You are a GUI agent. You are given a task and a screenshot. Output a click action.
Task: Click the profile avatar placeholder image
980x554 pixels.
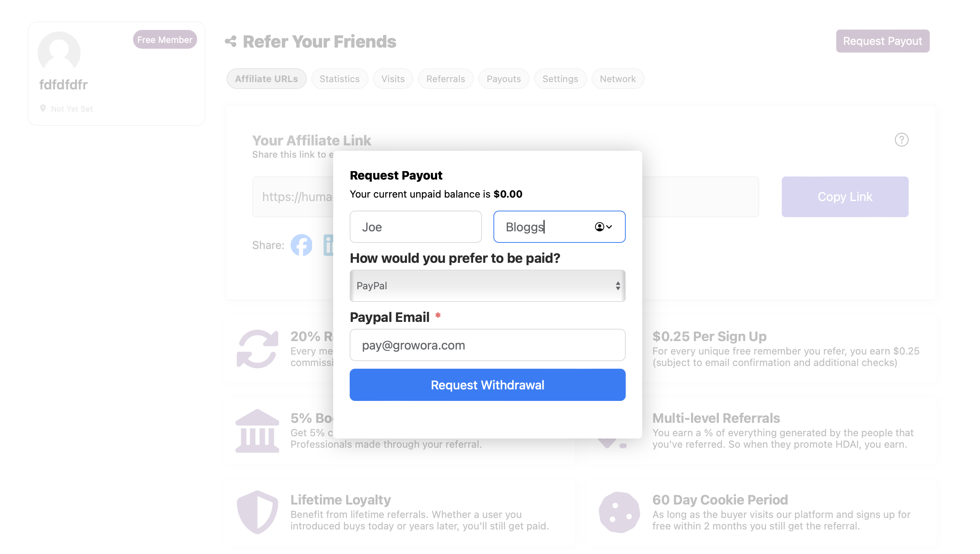pyautogui.click(x=59, y=53)
